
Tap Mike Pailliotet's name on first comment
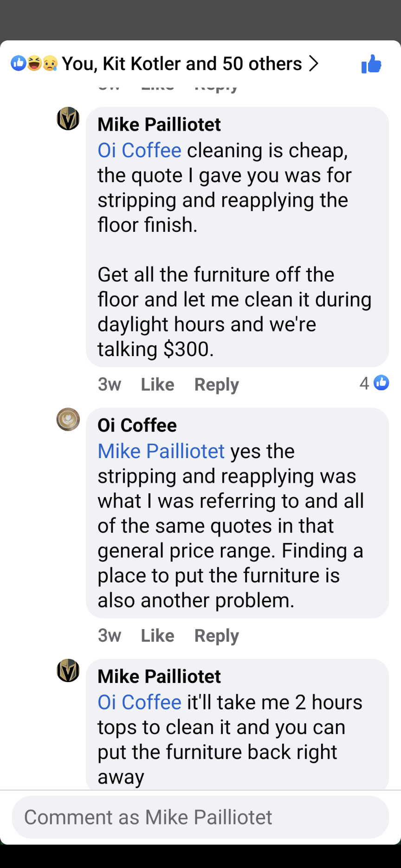(x=159, y=125)
